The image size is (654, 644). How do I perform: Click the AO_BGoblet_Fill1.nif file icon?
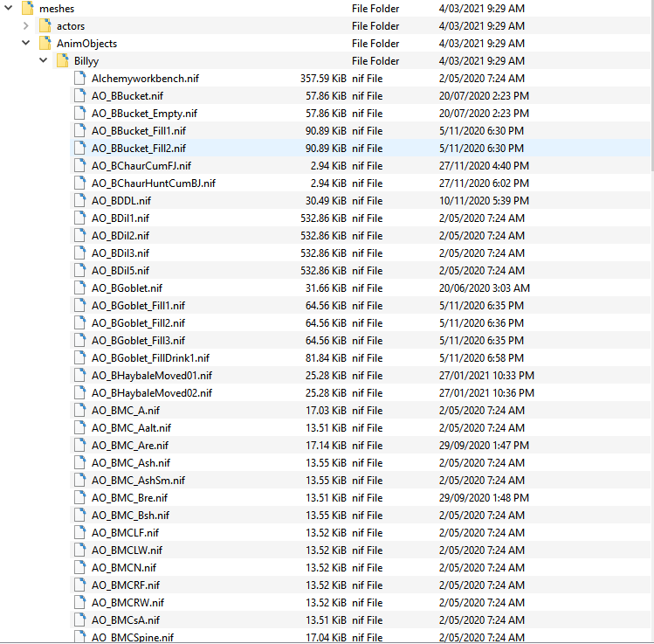coord(80,306)
